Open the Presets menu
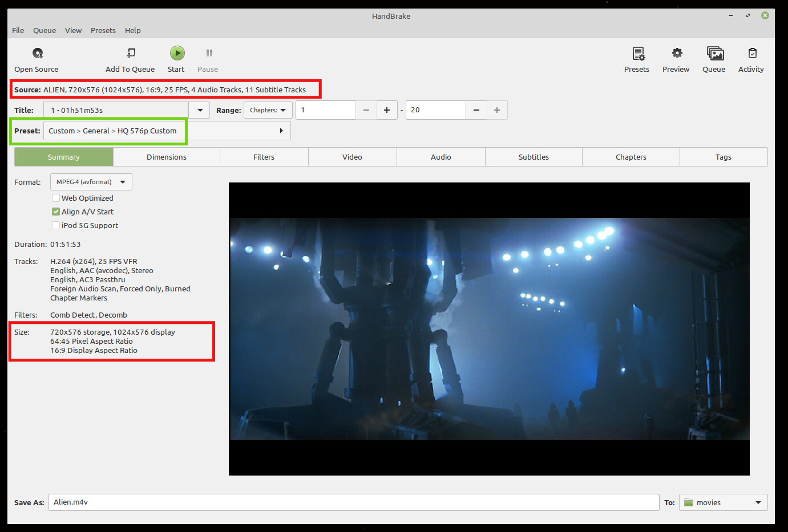The width and height of the screenshot is (788, 532). click(103, 30)
